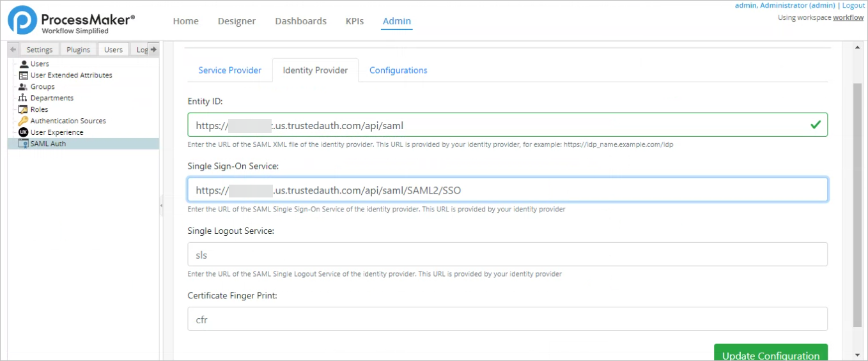This screenshot has width=868, height=361.
Task: Open User Extended Attributes icon
Action: point(24,75)
